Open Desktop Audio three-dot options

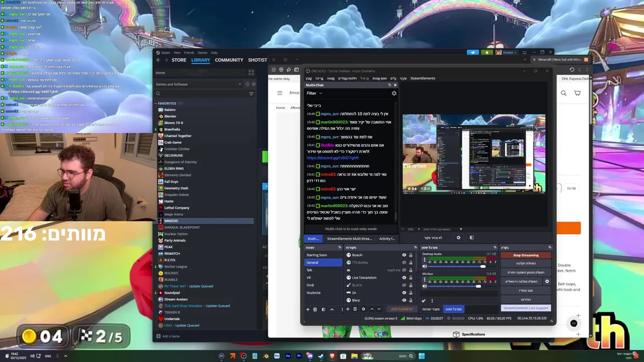(424, 260)
